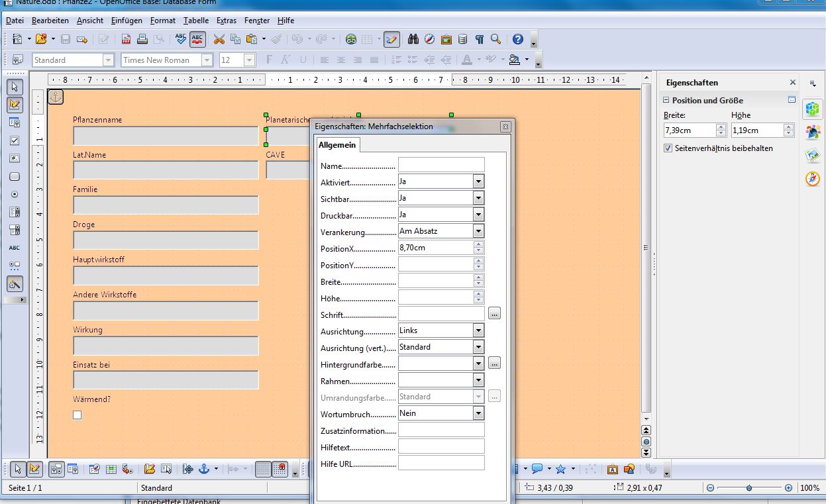Select the Allgemein tab in the properties dialog
826x504 pixels.
click(337, 145)
